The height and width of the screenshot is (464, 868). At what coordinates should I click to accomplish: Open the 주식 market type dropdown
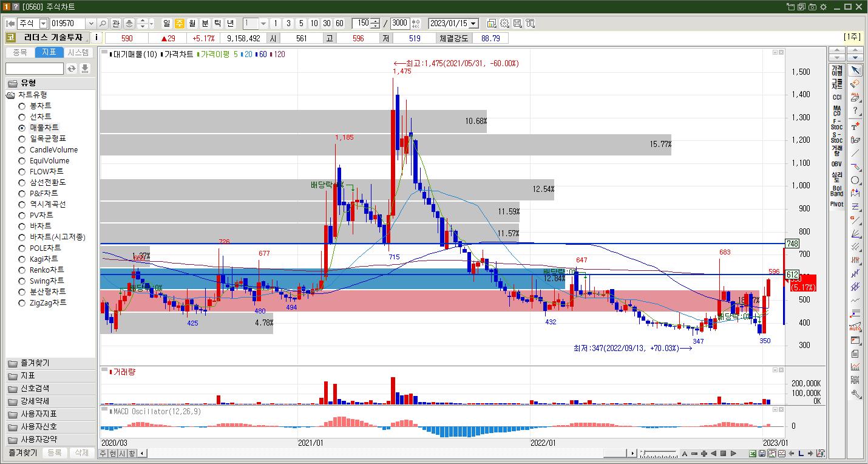[x=43, y=23]
